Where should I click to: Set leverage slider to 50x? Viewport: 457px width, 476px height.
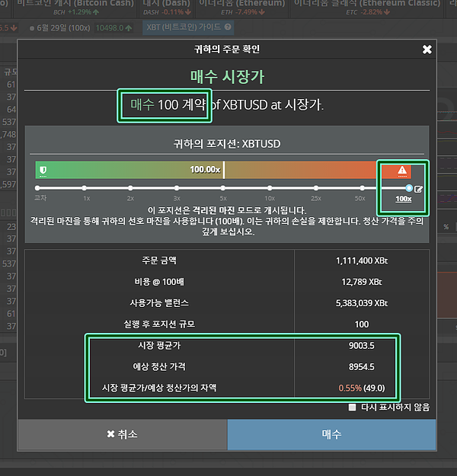tap(362, 187)
